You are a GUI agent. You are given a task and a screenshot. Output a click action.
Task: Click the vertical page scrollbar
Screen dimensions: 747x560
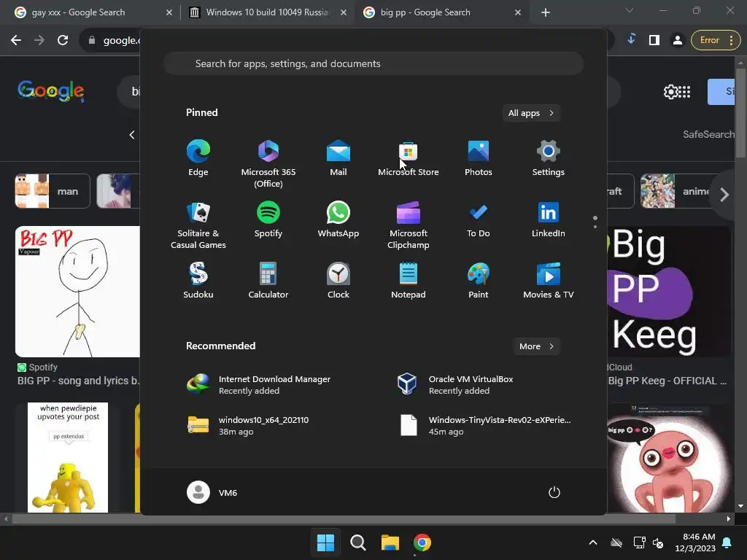click(x=741, y=113)
